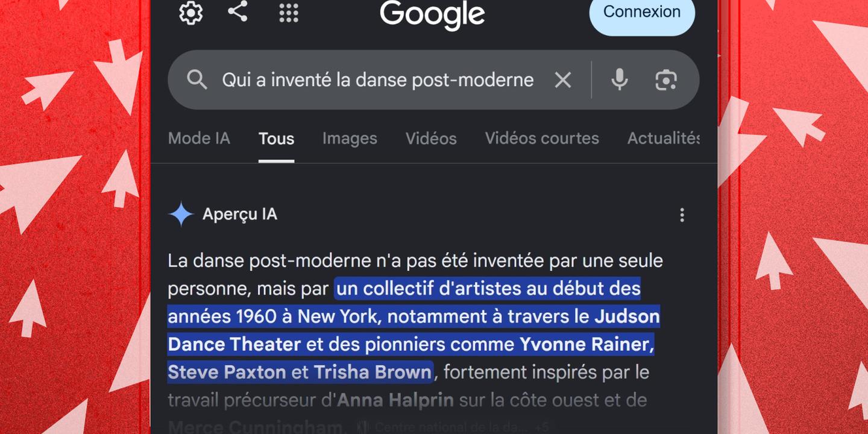Click the Aperçu IA heading
868x434 pixels.
[240, 215]
